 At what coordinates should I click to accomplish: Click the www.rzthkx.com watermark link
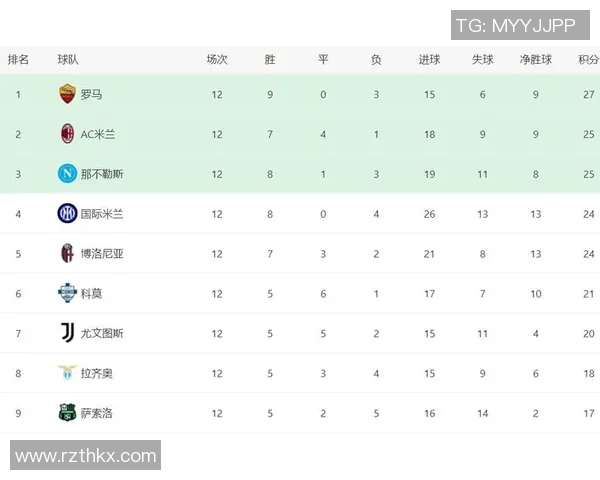coord(86,456)
